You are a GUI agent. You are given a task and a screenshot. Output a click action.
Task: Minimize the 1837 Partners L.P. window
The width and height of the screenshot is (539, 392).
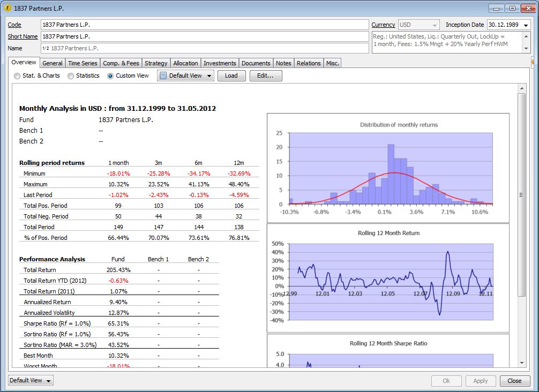tap(496, 9)
